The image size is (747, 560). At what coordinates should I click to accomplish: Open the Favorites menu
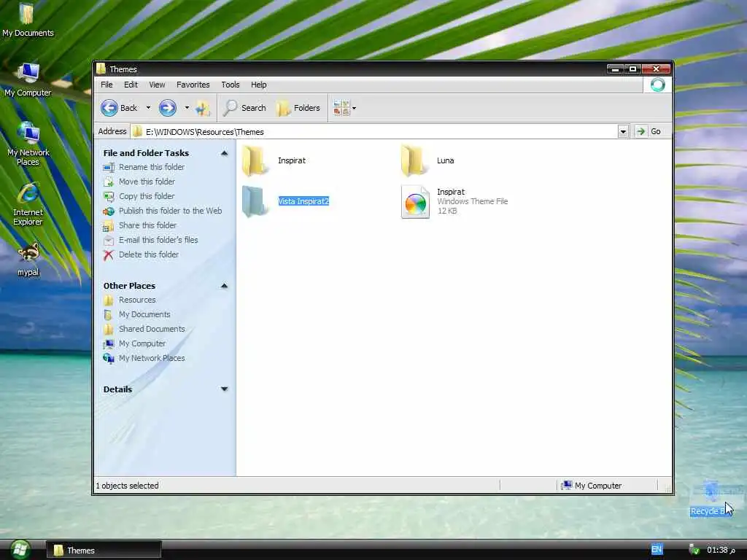193,85
